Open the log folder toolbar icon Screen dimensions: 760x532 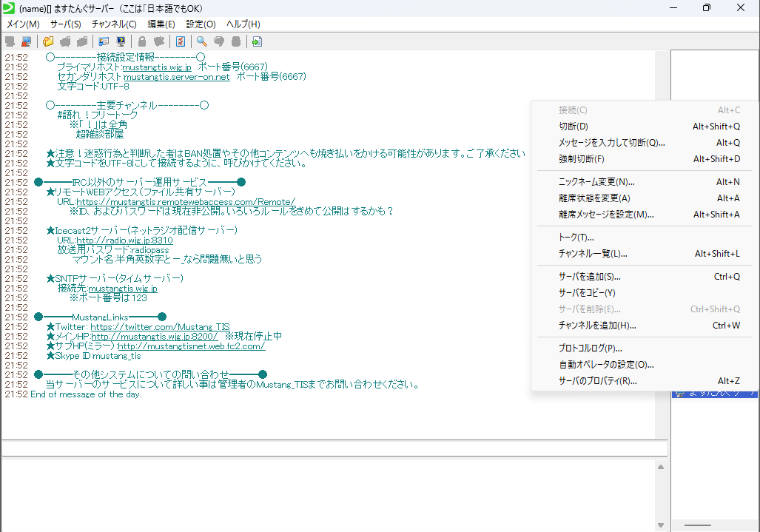click(x=47, y=41)
